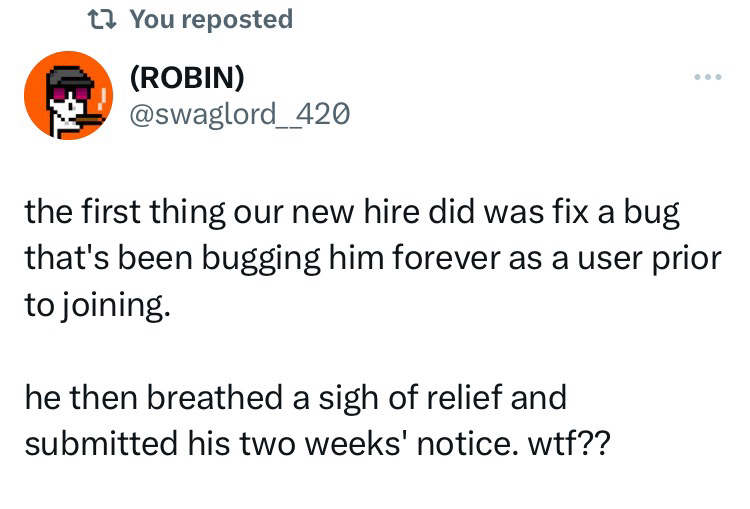Screen dimensions: 750x509
Task: Expand the tweet's overflow ellipsis menu
Action: [706, 79]
